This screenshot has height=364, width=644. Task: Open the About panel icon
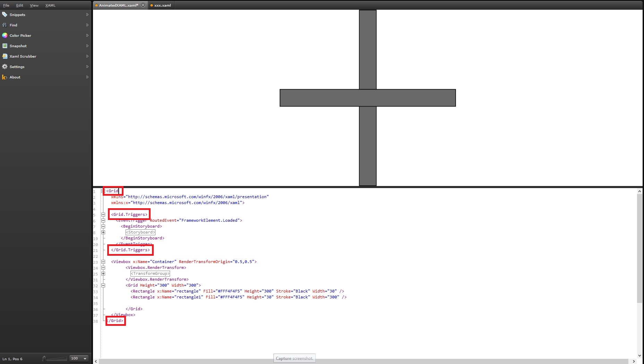coord(5,77)
